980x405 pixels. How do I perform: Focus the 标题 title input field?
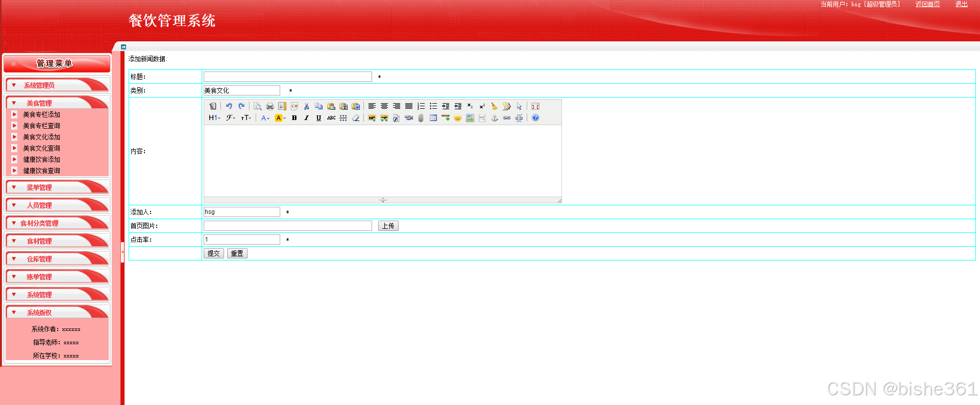288,77
